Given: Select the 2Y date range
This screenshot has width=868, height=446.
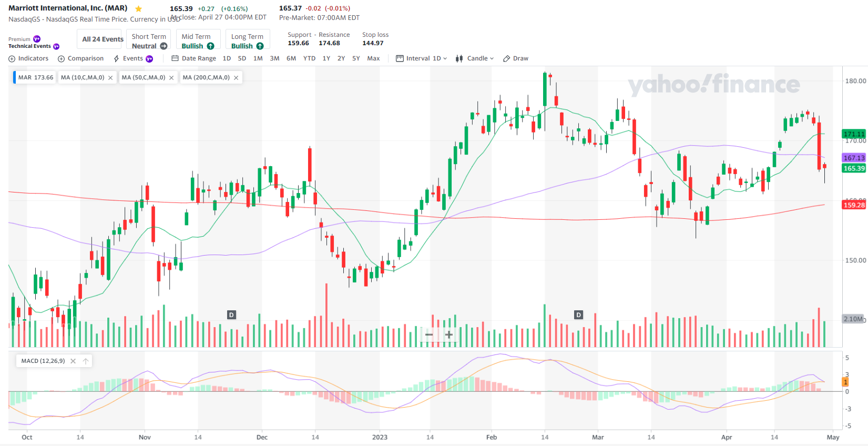Looking at the screenshot, I should tap(341, 58).
